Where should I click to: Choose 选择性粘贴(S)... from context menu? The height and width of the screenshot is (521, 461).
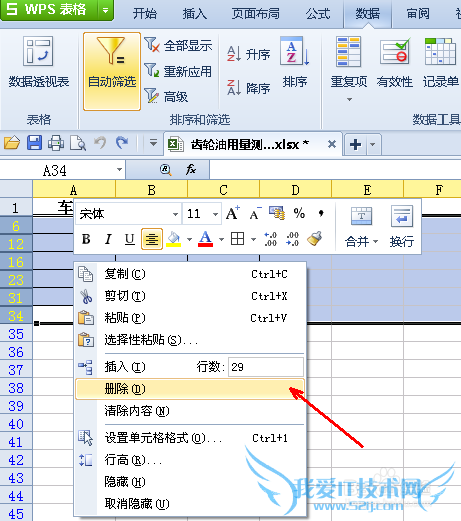(x=190, y=340)
